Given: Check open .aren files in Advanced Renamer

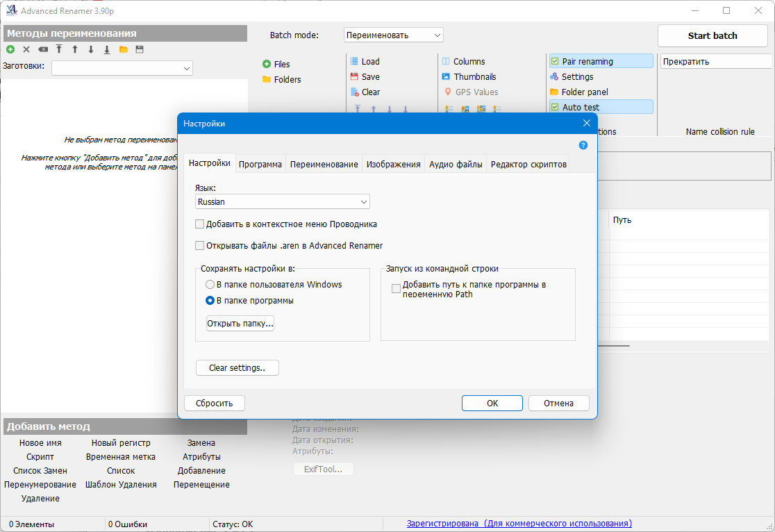Looking at the screenshot, I should (200, 245).
